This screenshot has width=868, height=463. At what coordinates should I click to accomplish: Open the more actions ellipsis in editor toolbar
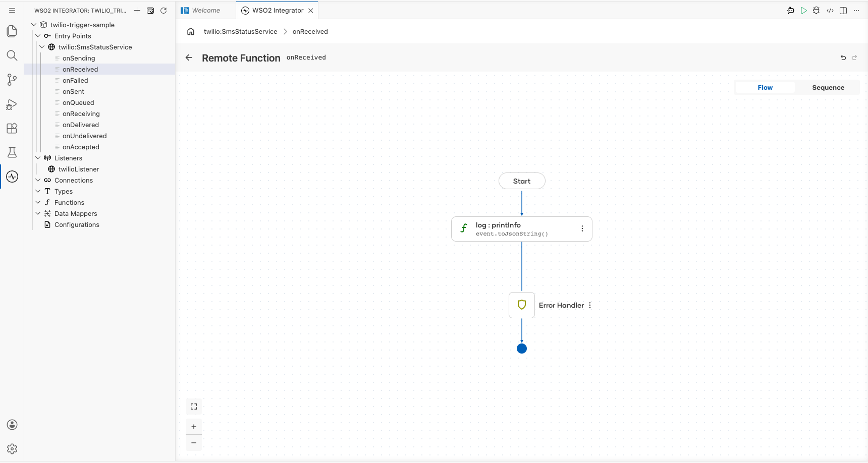pos(856,11)
